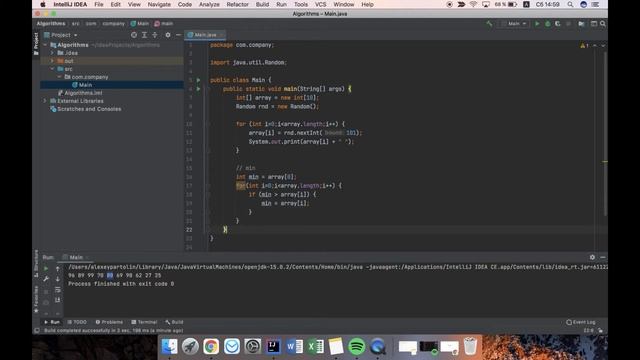Collapse all in Project panel

pos(155,35)
